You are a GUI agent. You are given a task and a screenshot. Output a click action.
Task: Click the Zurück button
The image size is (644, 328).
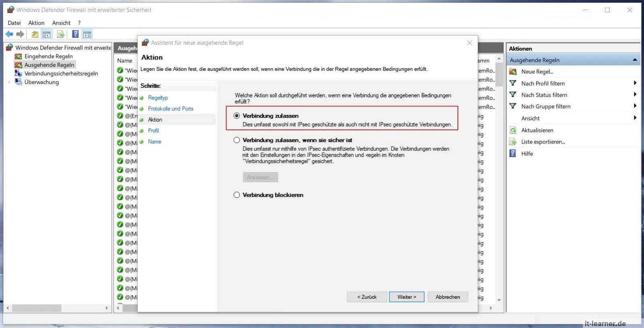coord(367,297)
